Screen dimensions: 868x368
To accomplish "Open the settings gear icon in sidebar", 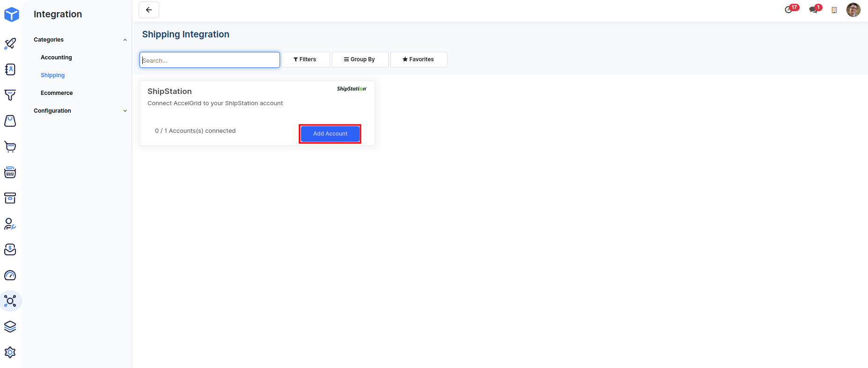I will point(10,352).
